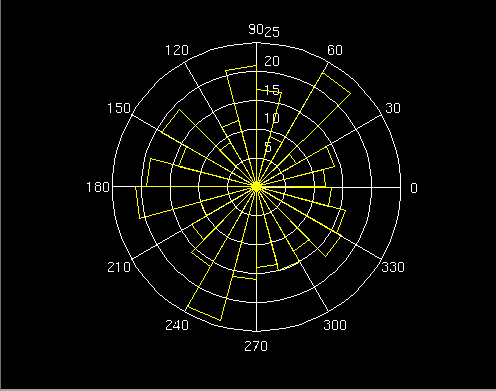Click the radial tick label 5
Image resolution: width=496 pixels, height=391 pixels.
pyautogui.click(x=268, y=147)
